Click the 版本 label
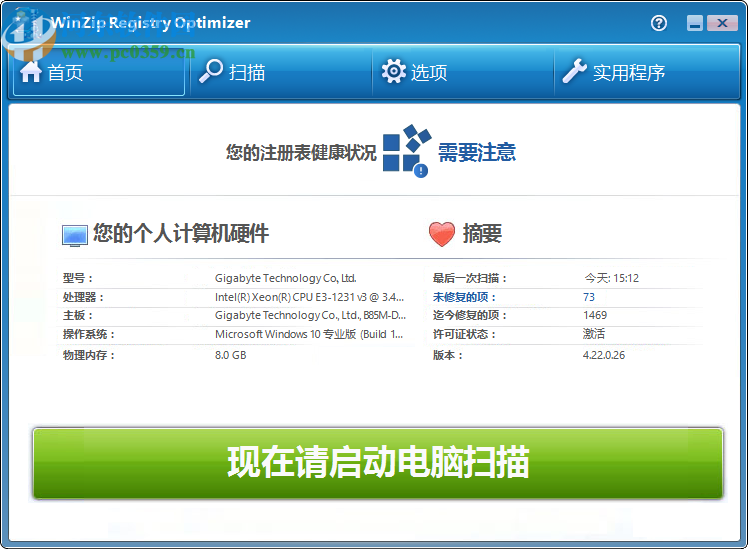The width and height of the screenshot is (748, 549). click(448, 355)
